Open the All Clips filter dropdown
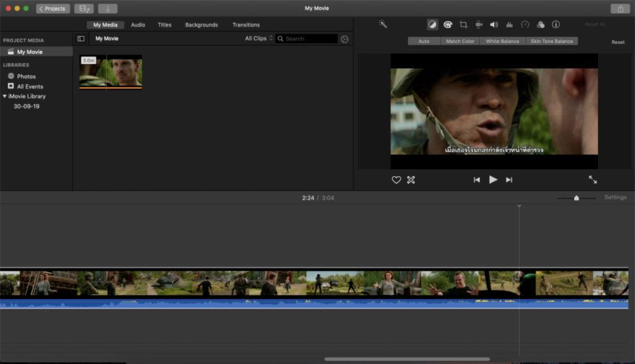This screenshot has width=635, height=364. coord(258,38)
